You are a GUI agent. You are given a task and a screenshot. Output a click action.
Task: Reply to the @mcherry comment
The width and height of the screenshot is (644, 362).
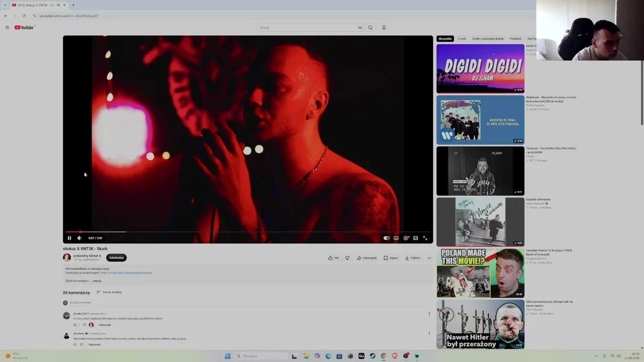pyautogui.click(x=95, y=344)
